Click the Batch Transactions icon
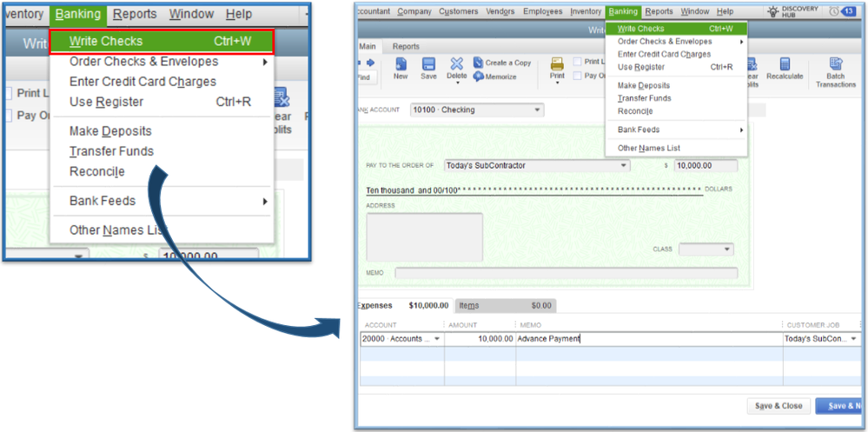This screenshot has height=432, width=868. pos(836,64)
